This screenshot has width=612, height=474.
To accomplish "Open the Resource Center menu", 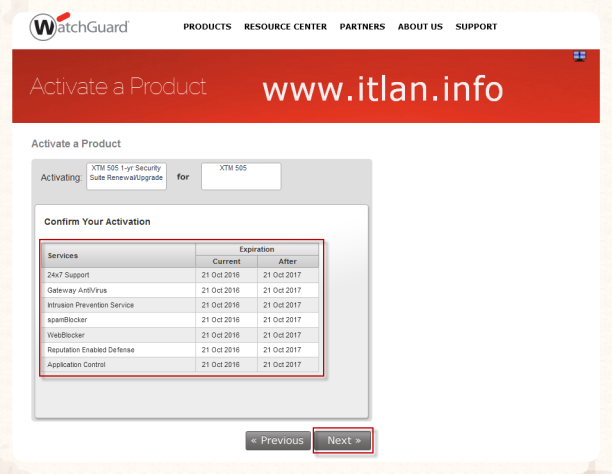I will [285, 27].
